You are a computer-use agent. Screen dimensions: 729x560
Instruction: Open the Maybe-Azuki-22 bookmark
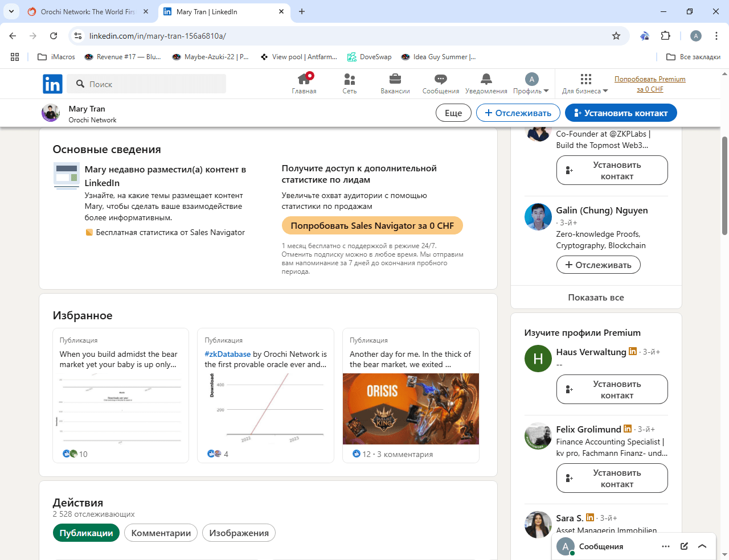pos(211,57)
